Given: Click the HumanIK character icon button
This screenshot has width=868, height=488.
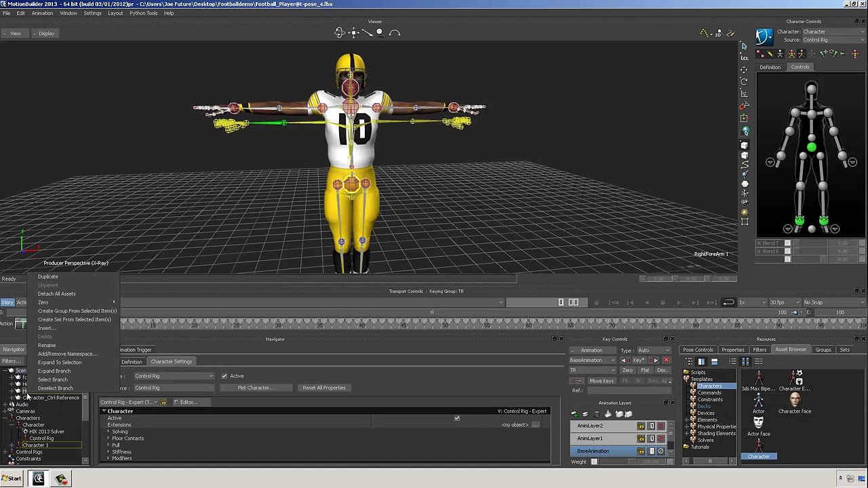Looking at the screenshot, I should pos(764,36).
